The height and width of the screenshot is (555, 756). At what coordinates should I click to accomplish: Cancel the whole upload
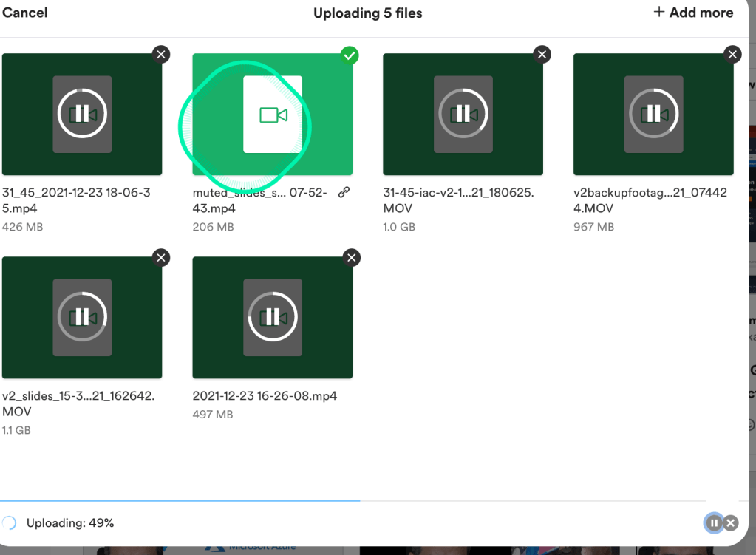tap(24, 13)
